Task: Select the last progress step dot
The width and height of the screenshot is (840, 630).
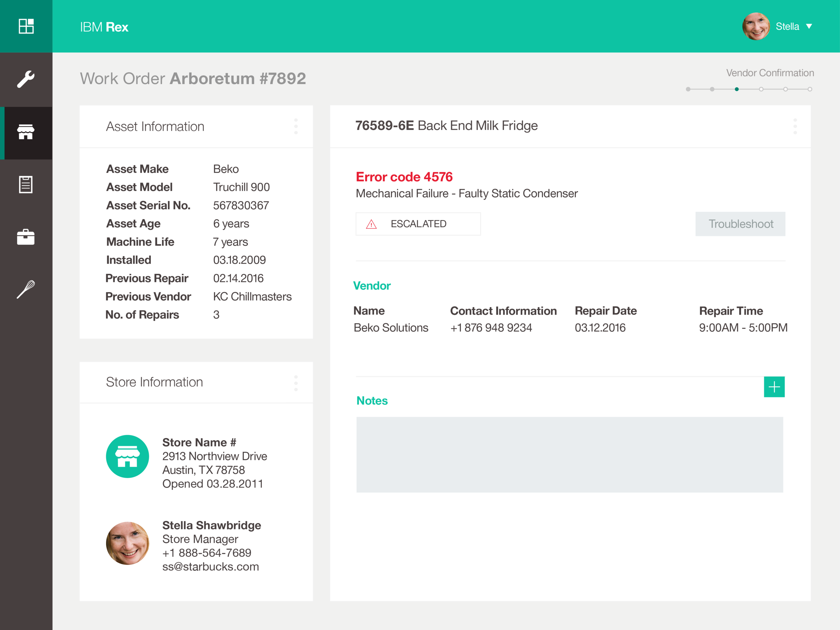Action: 810,89
